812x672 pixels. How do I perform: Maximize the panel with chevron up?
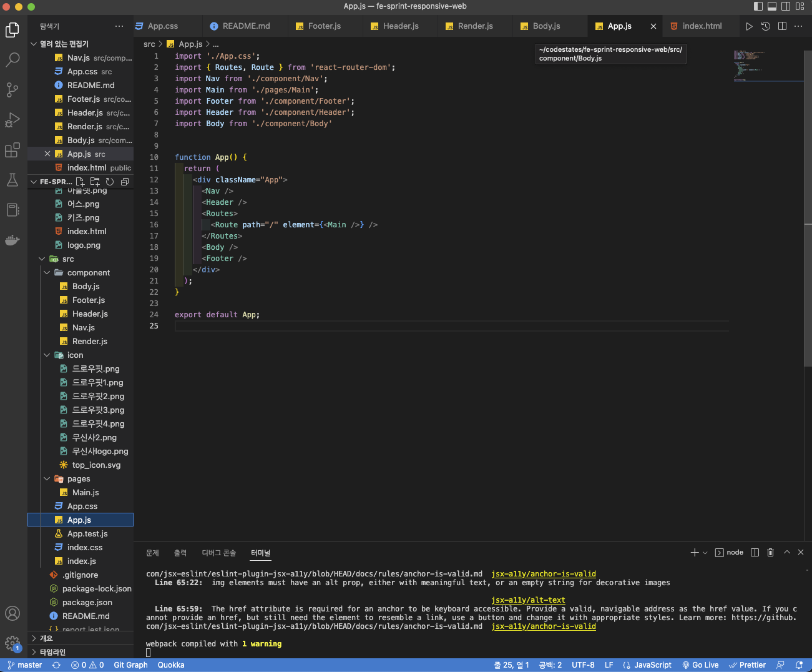[787, 552]
